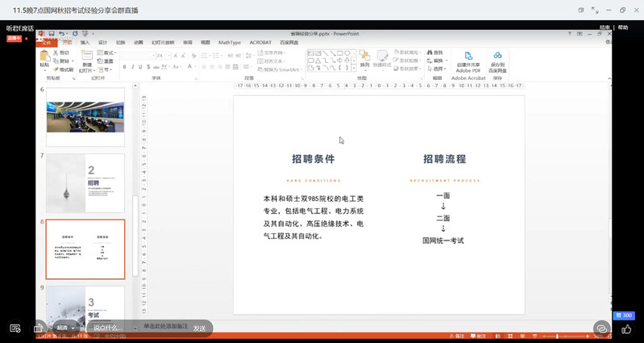Viewport: 644px width, 343px height.
Task: Toggle Bold text formatting
Action: point(125,68)
